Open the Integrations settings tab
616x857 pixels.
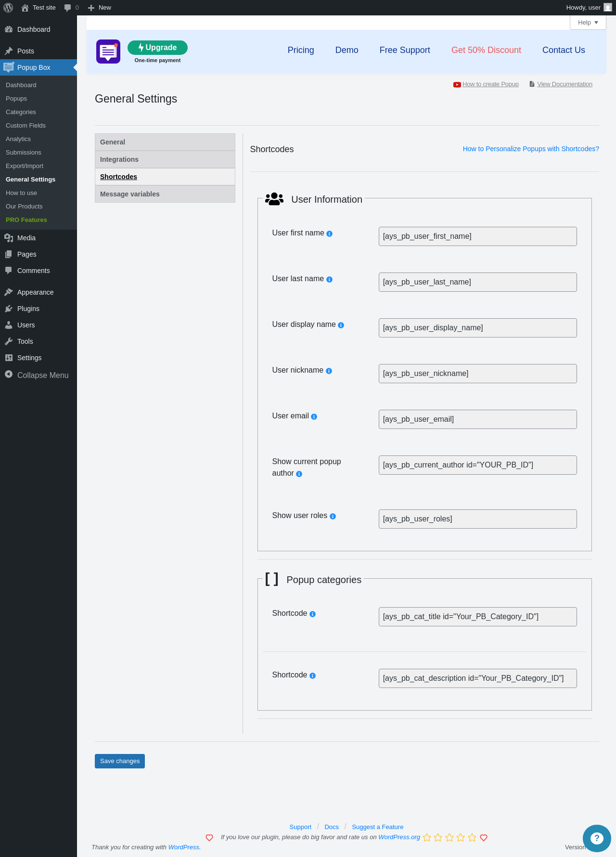[x=165, y=159]
